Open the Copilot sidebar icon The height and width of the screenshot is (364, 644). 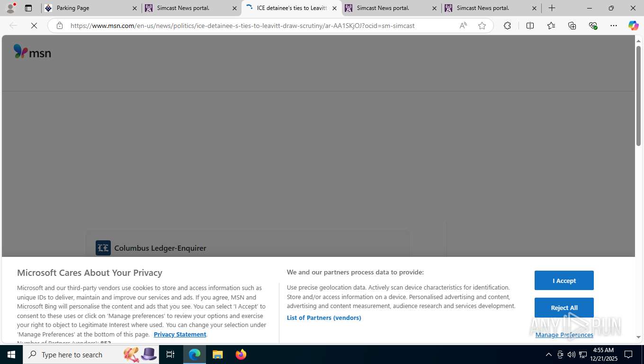click(x=633, y=26)
